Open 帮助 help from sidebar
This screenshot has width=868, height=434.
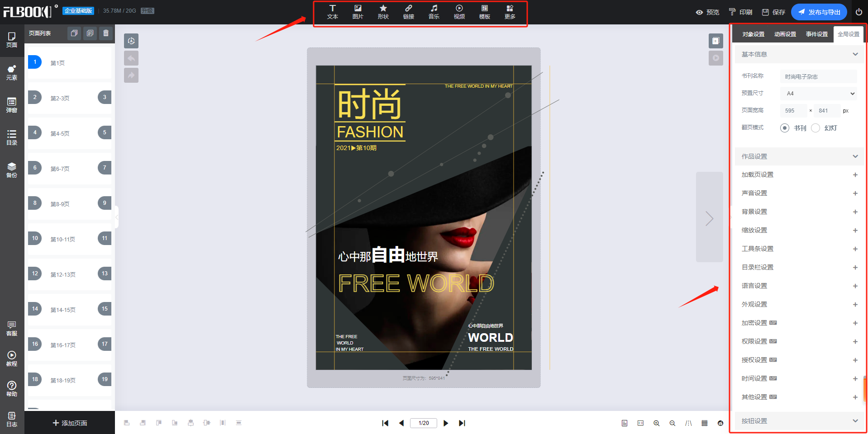[x=12, y=389]
